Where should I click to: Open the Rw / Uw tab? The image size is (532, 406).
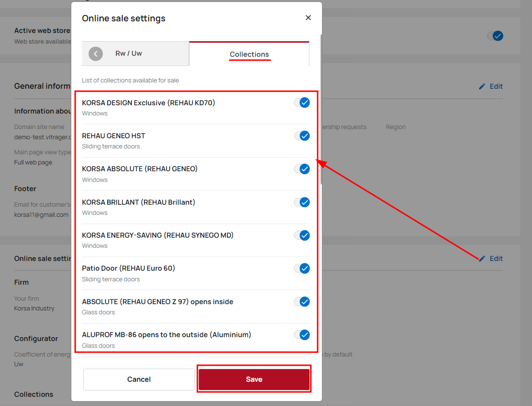point(135,54)
